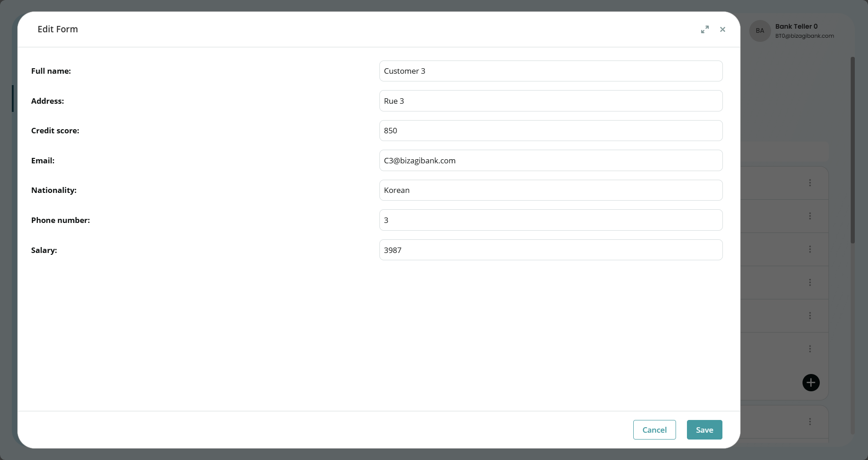
Task: Select the Credit score field showing 850
Action: coord(551,131)
